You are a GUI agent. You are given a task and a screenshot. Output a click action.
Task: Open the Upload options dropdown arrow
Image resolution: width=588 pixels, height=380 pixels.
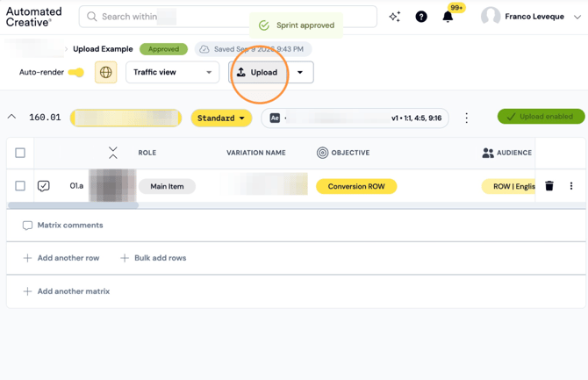[300, 72]
